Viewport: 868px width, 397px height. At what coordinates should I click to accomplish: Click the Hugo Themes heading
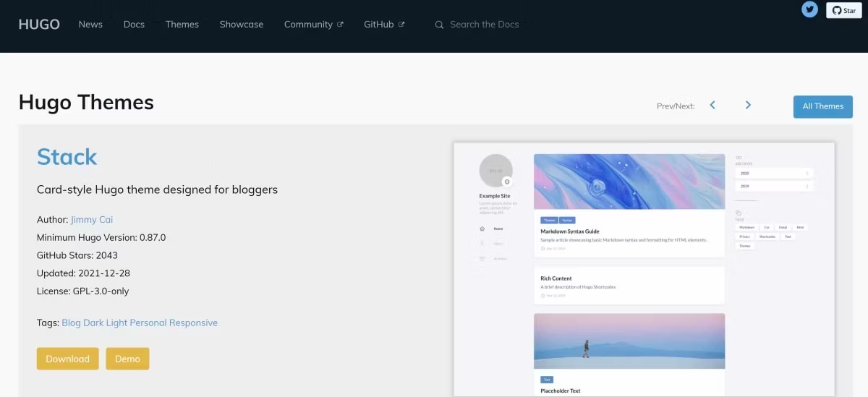86,102
